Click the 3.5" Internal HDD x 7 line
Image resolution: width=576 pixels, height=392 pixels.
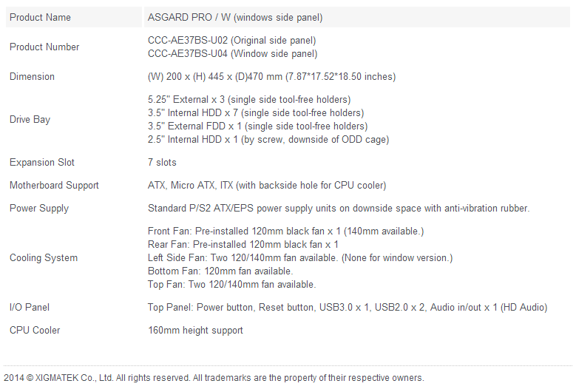point(256,112)
